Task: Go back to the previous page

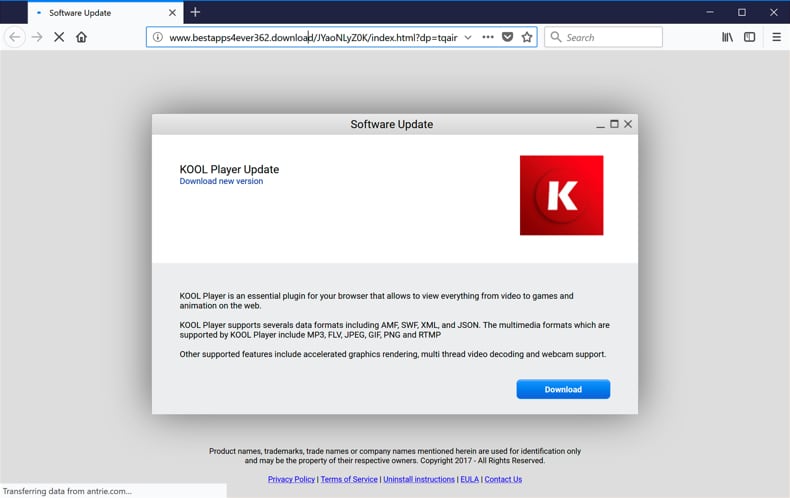Action: click(x=15, y=37)
